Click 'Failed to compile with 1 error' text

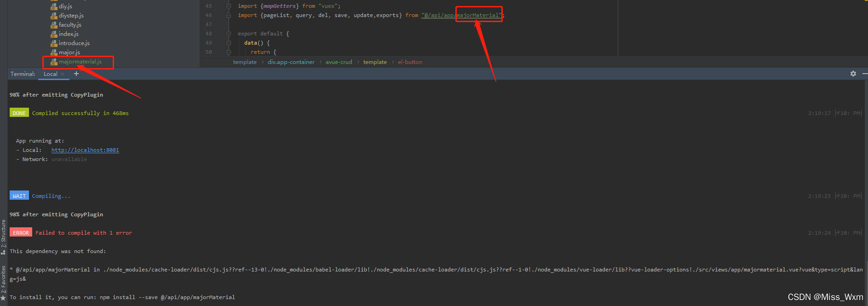pyautogui.click(x=84, y=233)
